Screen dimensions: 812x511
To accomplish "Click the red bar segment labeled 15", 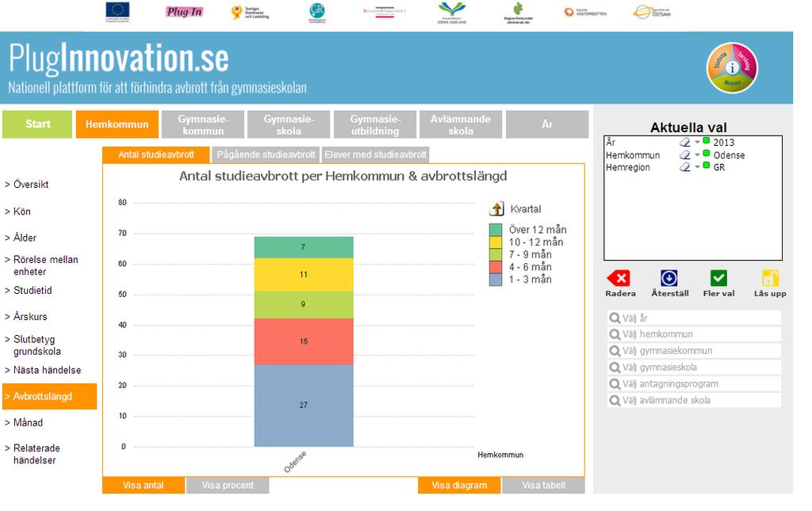I will 304,341.
